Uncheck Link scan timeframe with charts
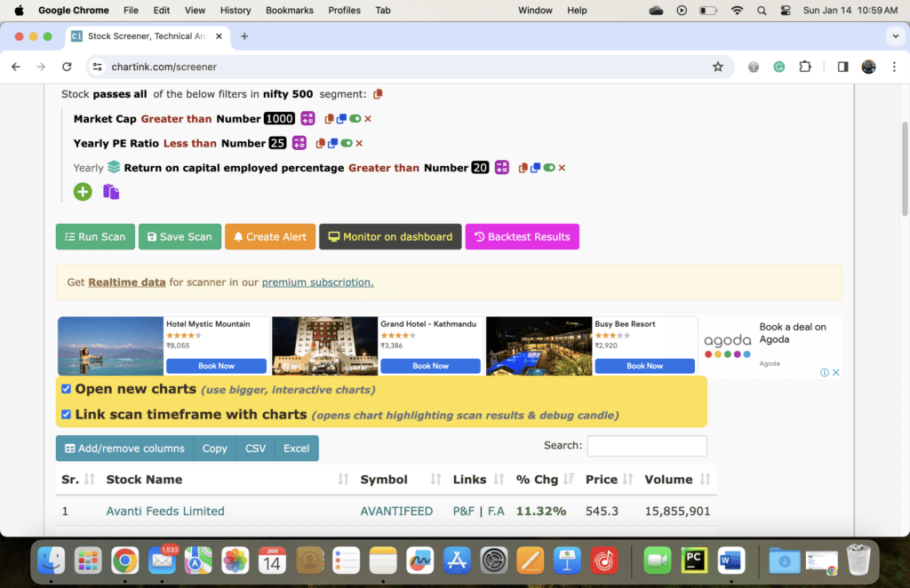Viewport: 910px width, 588px height. click(x=66, y=414)
